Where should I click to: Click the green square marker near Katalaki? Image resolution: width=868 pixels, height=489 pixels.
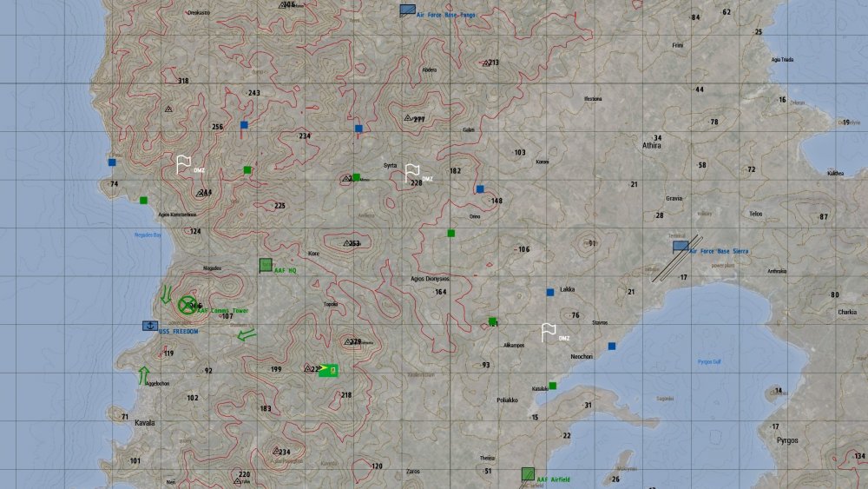pos(552,386)
